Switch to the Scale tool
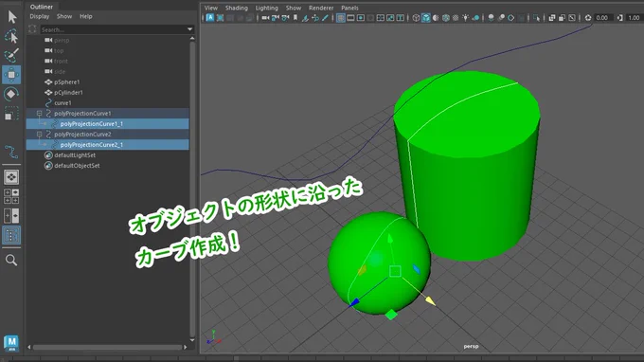The height and width of the screenshot is (362, 644). tap(11, 114)
